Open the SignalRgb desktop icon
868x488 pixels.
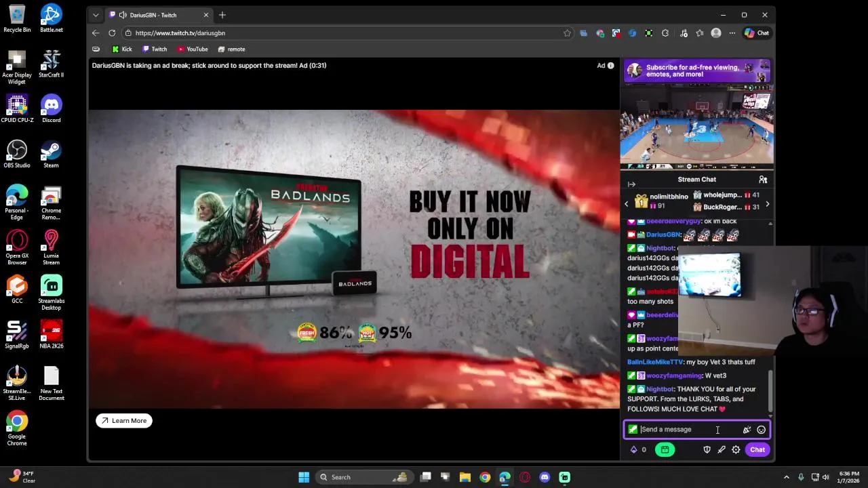(x=17, y=334)
